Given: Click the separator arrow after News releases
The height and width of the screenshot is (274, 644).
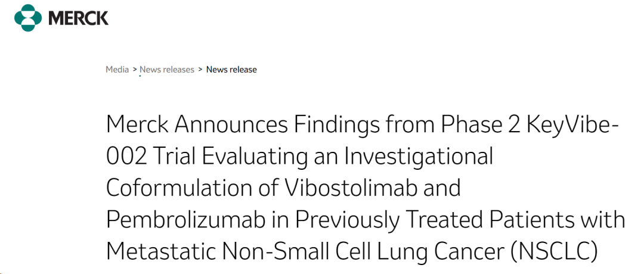Looking at the screenshot, I should point(200,70).
